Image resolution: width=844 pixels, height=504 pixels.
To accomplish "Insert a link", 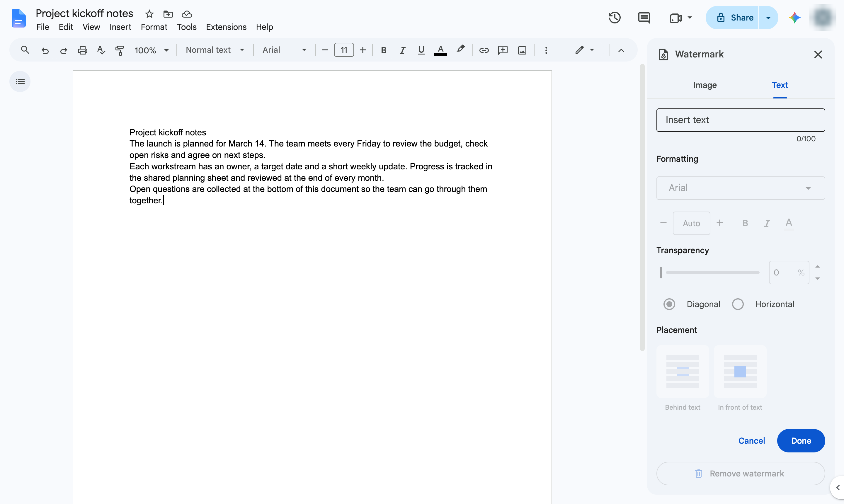I will (484, 50).
